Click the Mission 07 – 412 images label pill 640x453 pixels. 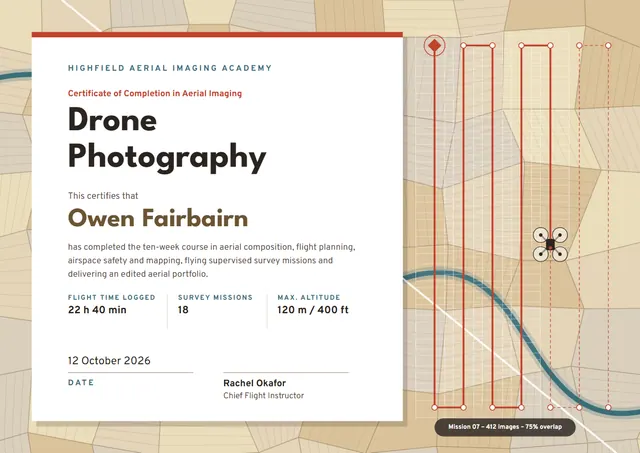(505, 427)
